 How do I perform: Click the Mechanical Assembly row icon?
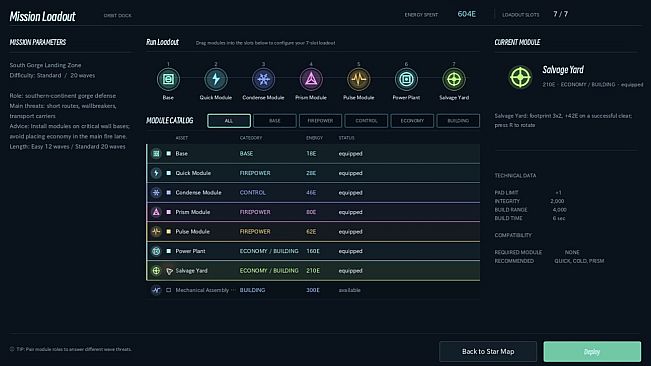tap(156, 290)
